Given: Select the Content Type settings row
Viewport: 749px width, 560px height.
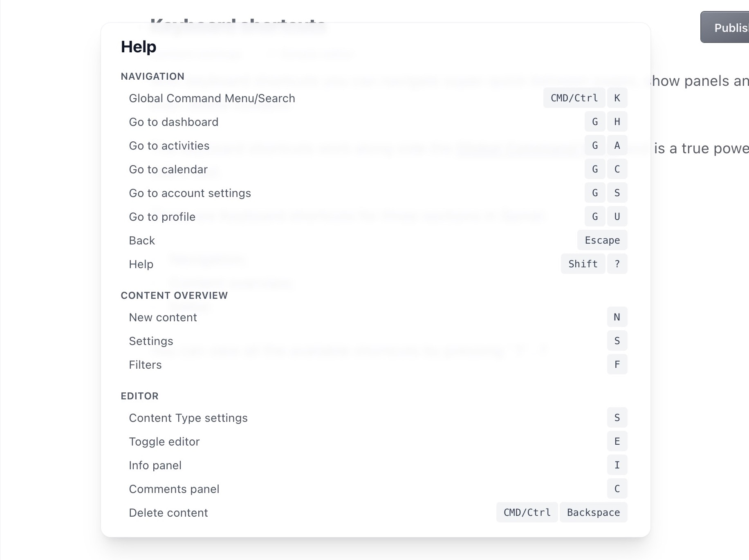Looking at the screenshot, I should [188, 418].
